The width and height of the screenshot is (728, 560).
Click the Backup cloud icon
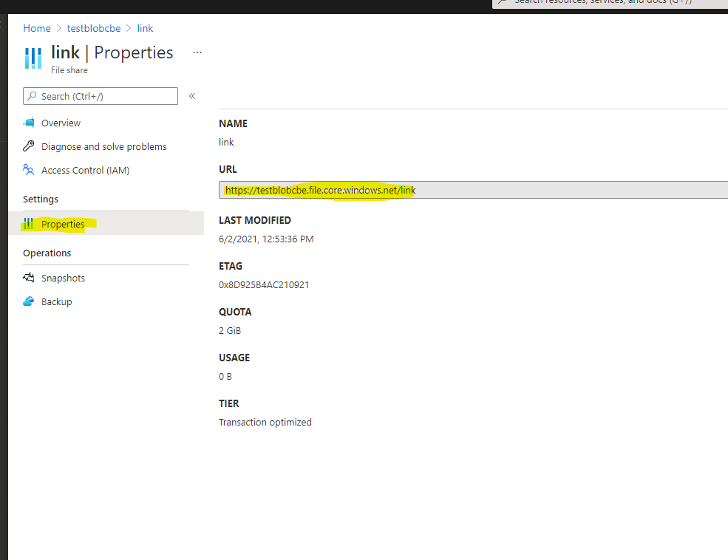coord(29,301)
